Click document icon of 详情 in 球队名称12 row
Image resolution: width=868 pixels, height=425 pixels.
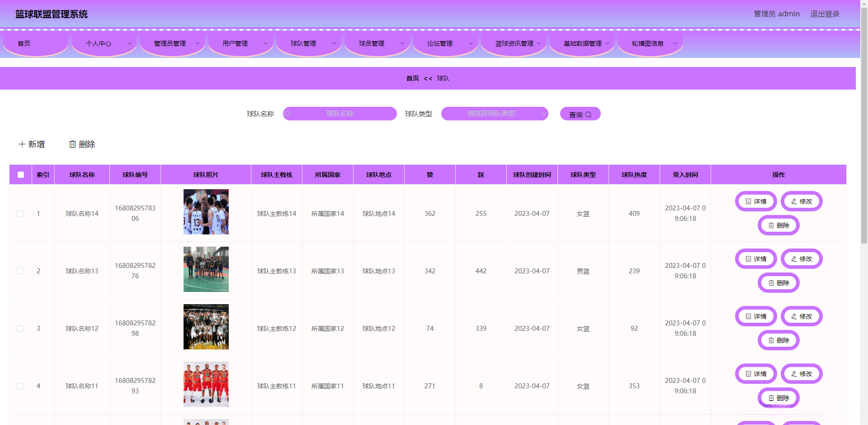click(x=748, y=316)
